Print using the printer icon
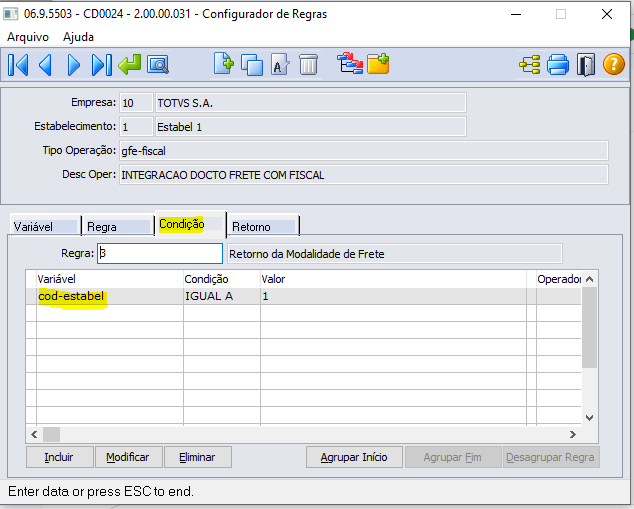This screenshot has height=509, width=634. coord(558,65)
